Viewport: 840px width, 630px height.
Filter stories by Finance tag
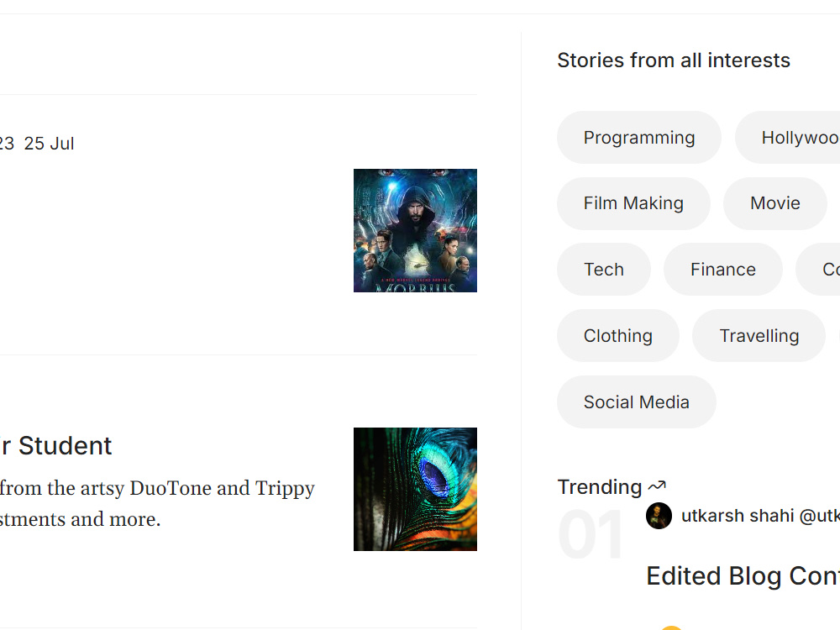722,270
